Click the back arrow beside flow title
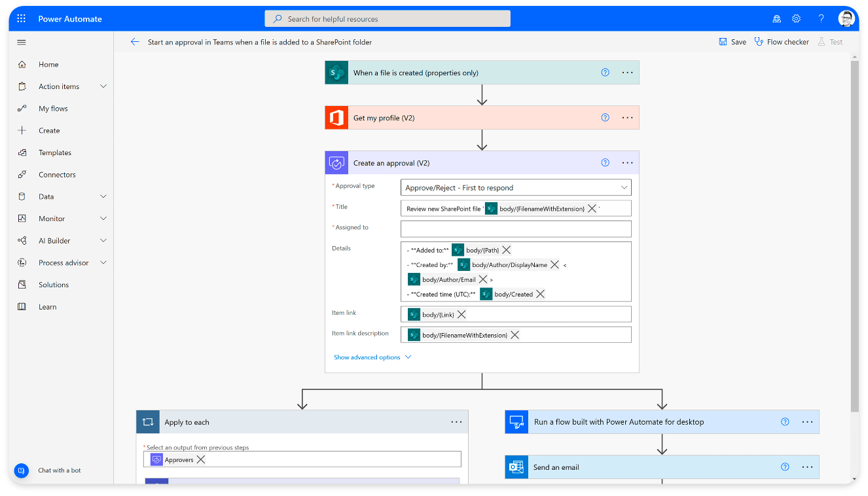 pyautogui.click(x=135, y=42)
